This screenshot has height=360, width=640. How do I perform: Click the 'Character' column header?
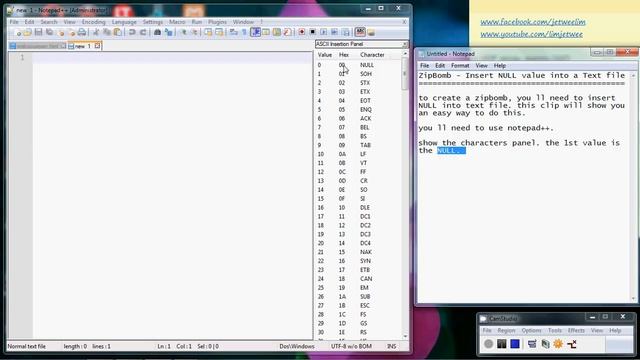point(372,55)
